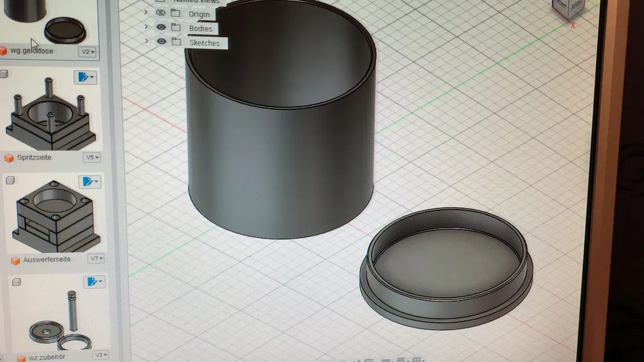The width and height of the screenshot is (644, 362).
Task: Hide the Bodies folder via eye icon
Action: (161, 27)
